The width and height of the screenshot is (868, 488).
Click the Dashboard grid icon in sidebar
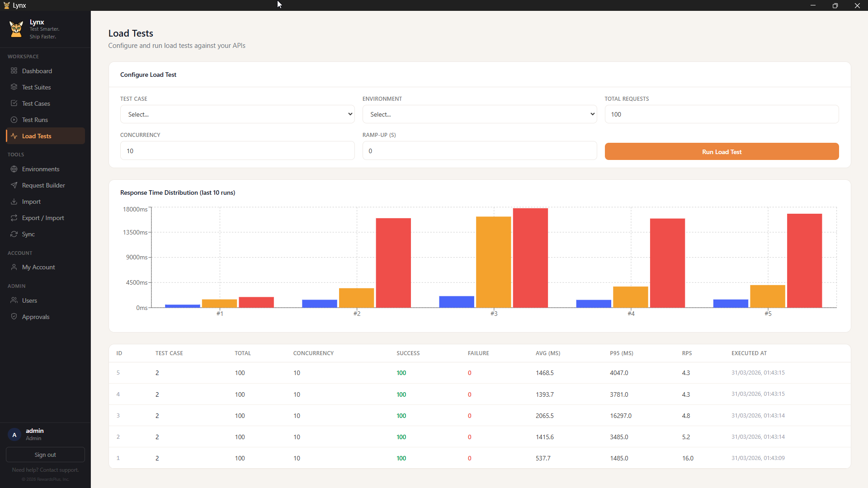click(14, 71)
